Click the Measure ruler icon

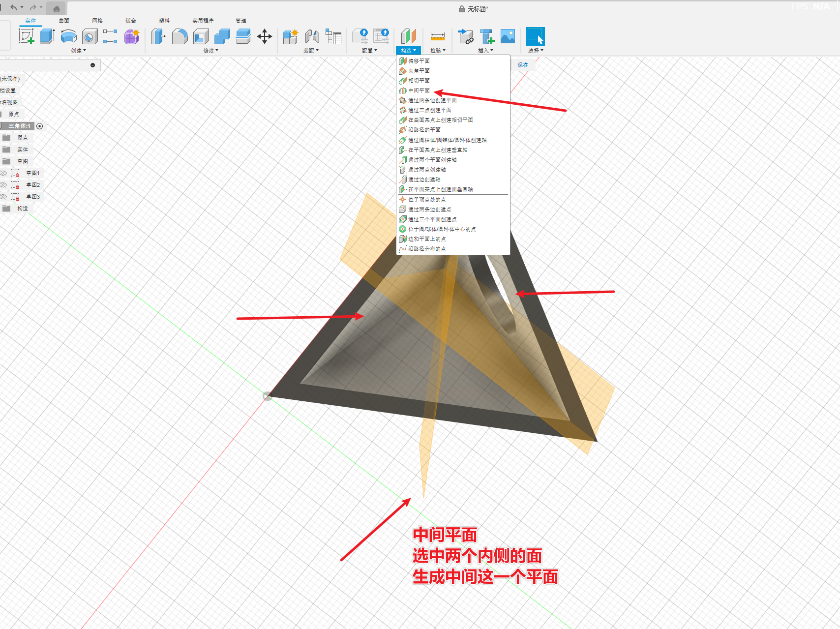pos(437,36)
